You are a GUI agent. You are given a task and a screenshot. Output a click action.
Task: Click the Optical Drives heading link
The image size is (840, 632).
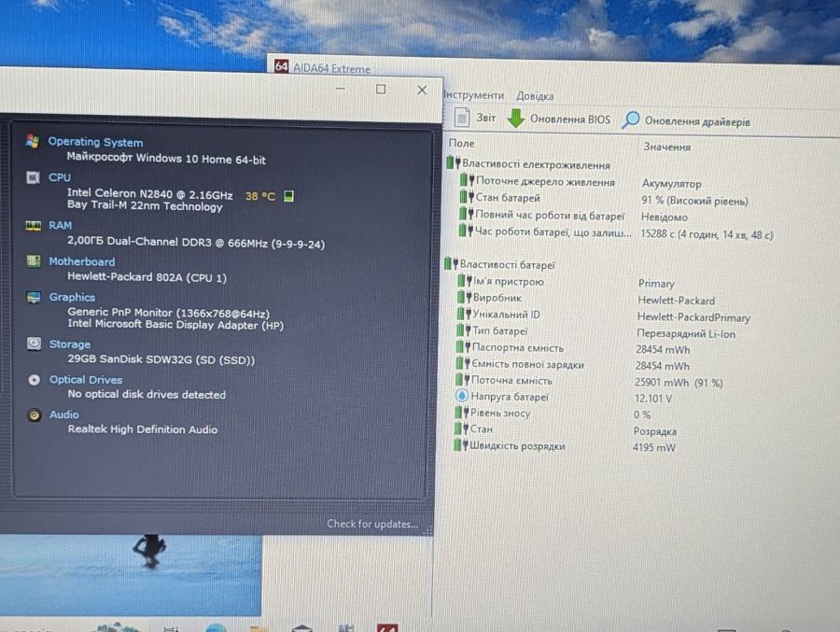86,380
